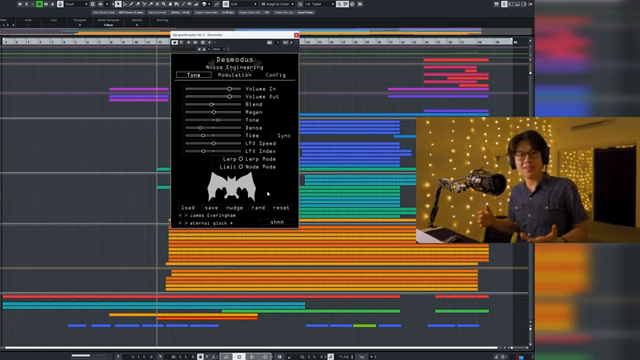Click the nudge button

coord(235,208)
